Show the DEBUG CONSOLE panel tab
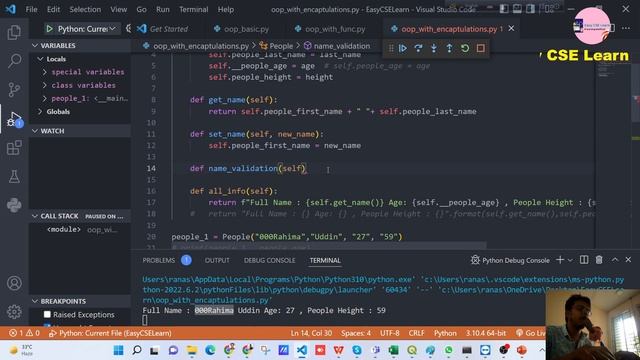 coord(269,260)
